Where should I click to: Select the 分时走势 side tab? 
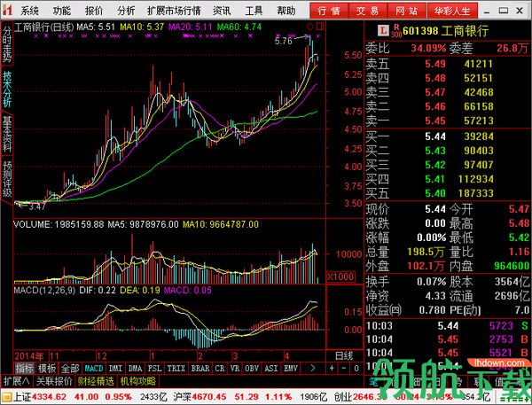pyautogui.click(x=7, y=43)
